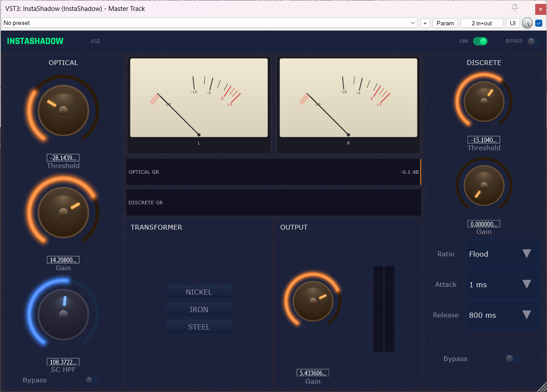This screenshot has height=392, width=547.
Task: Adjust the blue SC HPF knob
Action: point(63,314)
